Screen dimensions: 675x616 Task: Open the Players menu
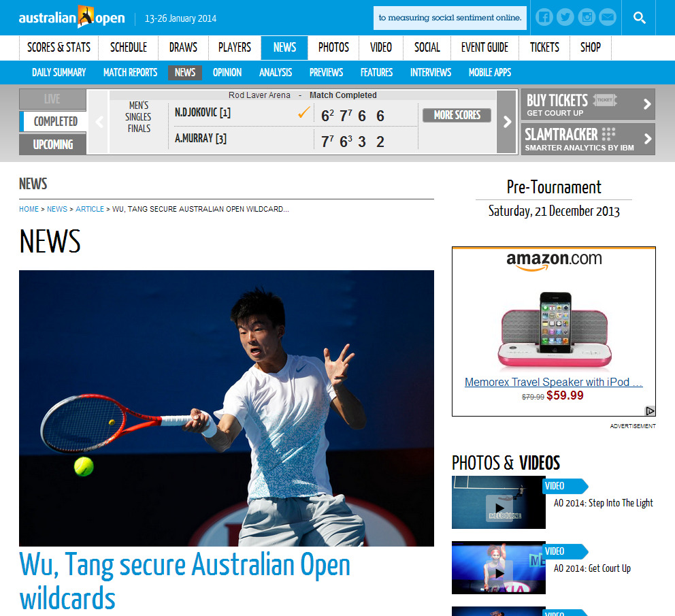235,48
